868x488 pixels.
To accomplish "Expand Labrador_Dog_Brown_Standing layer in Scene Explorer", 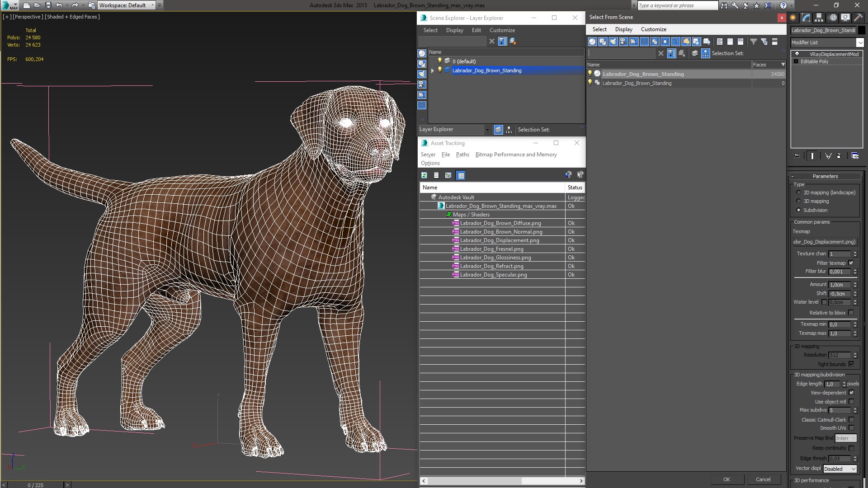I will pyautogui.click(x=433, y=70).
